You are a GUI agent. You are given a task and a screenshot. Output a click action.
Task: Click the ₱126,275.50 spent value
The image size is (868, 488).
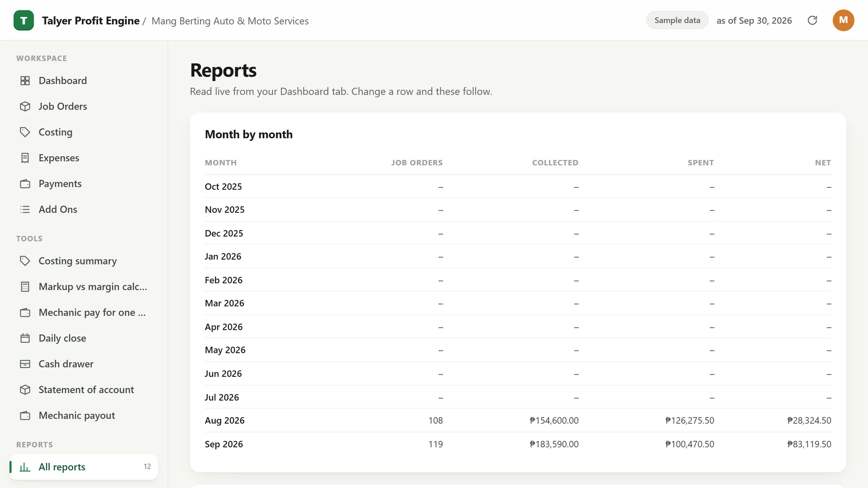click(689, 421)
